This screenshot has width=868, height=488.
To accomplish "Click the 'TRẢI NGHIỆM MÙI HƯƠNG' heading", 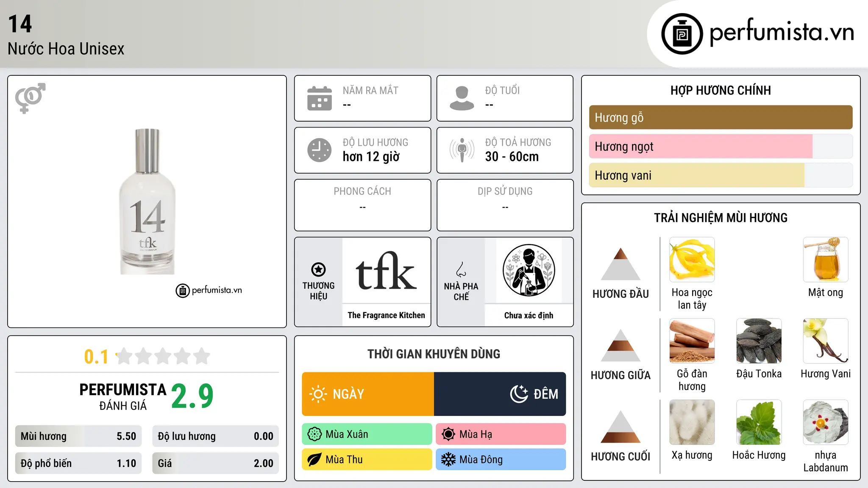I will 721,218.
